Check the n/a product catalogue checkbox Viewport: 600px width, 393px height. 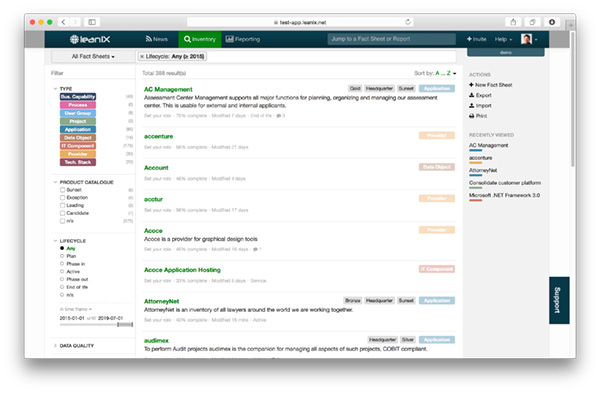[62, 221]
